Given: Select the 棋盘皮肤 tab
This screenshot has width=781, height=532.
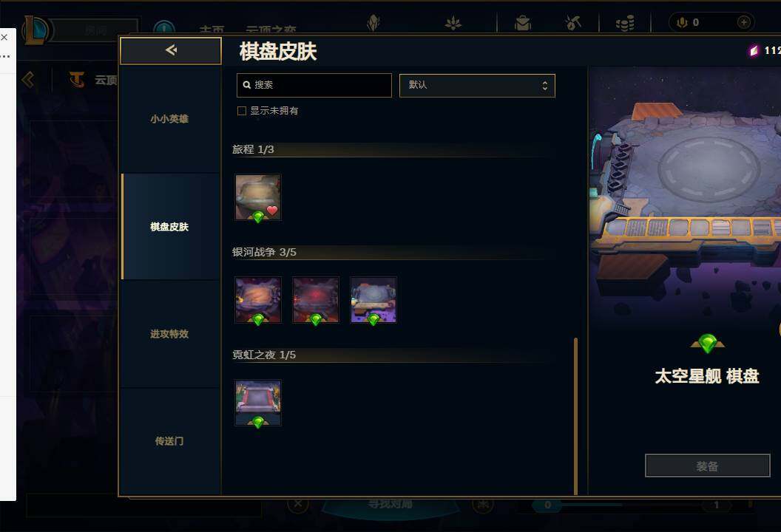Looking at the screenshot, I should 170,226.
